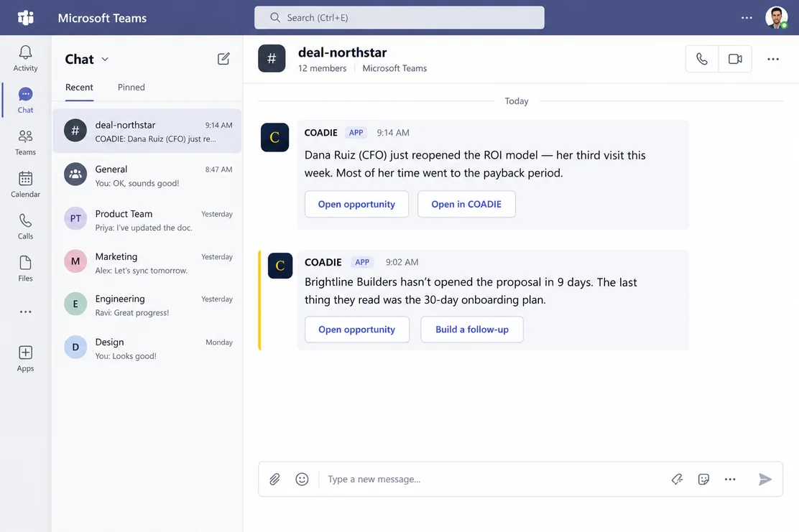Viewport: 799px width, 532px height.
Task: Open the Design chat
Action: [x=147, y=348]
